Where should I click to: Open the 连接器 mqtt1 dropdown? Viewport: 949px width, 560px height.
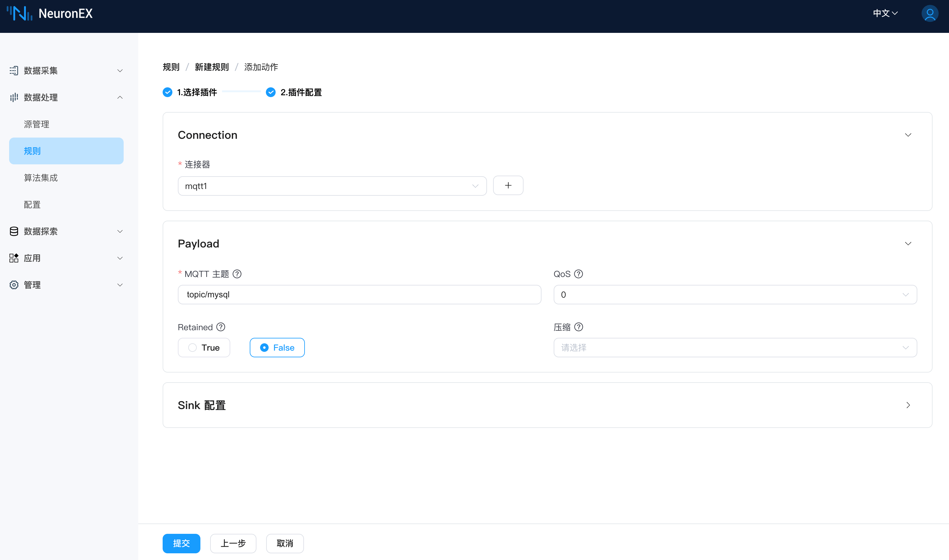click(332, 186)
